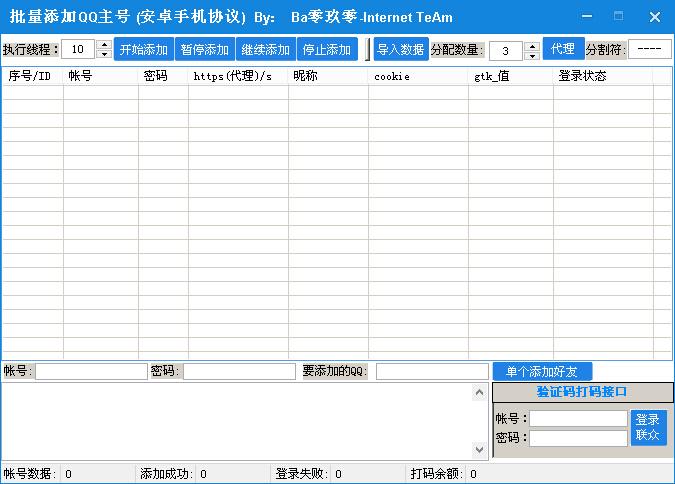Image resolution: width=675 pixels, height=484 pixels.
Task: Click the 分割符 separator input field
Action: point(650,49)
